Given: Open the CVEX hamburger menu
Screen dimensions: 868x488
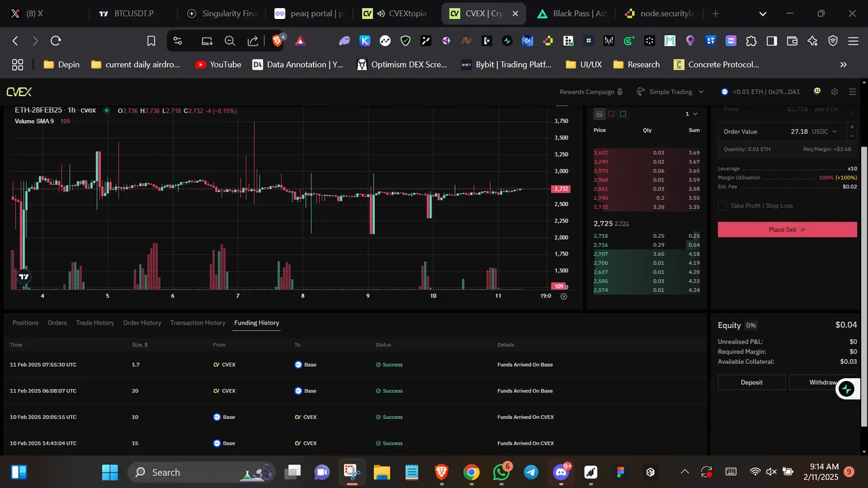Looking at the screenshot, I should click(853, 91).
